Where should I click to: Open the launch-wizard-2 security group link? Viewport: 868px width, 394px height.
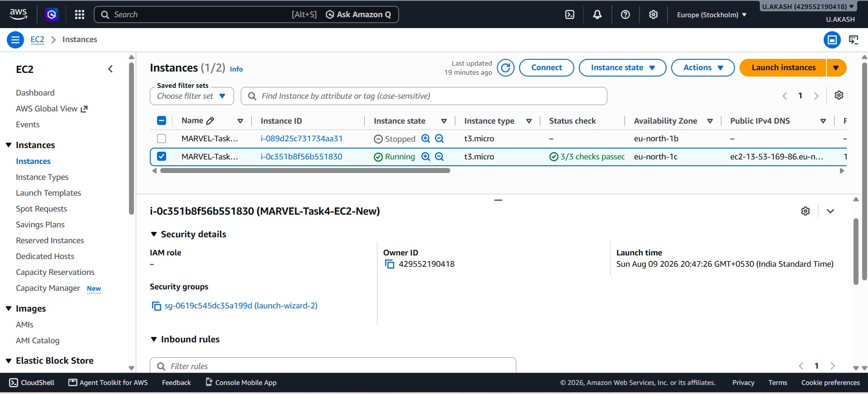coord(241,306)
